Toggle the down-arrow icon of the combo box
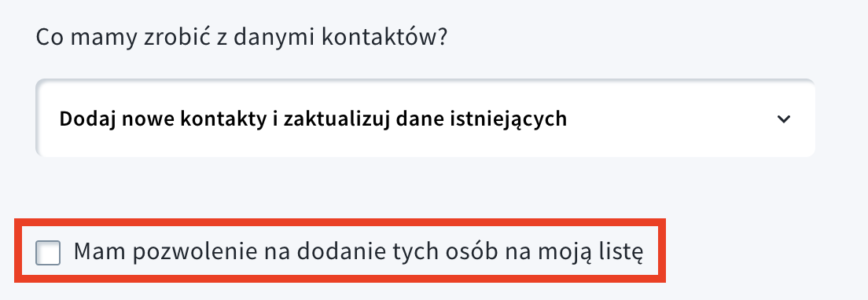Viewport: 868px width, 300px height. click(x=783, y=119)
